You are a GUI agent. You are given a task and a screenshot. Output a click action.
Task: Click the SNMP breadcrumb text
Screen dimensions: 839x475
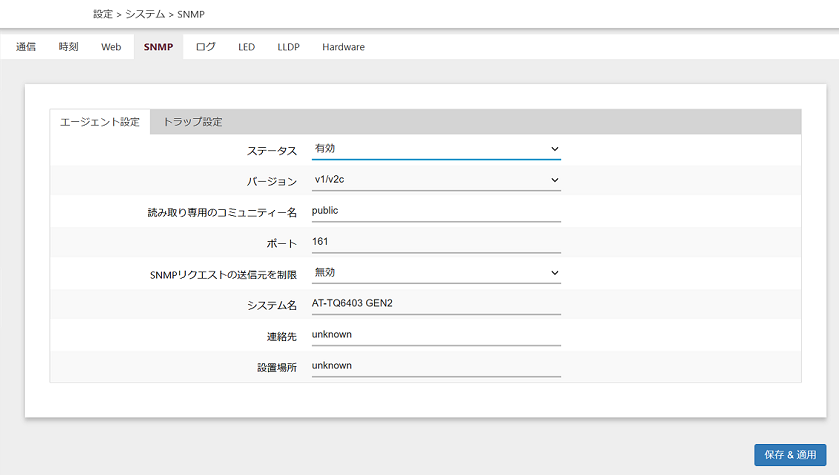(x=191, y=14)
